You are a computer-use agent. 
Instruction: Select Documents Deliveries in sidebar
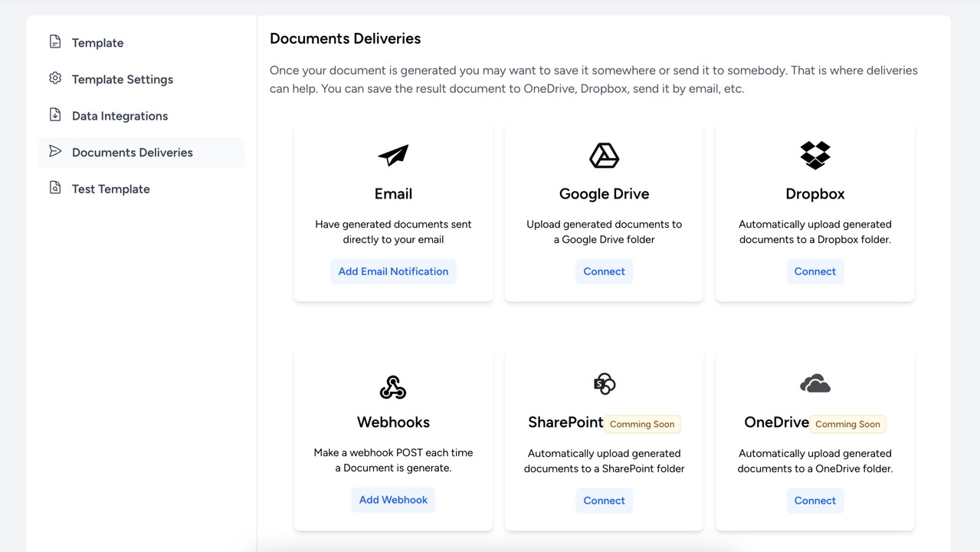coord(132,153)
